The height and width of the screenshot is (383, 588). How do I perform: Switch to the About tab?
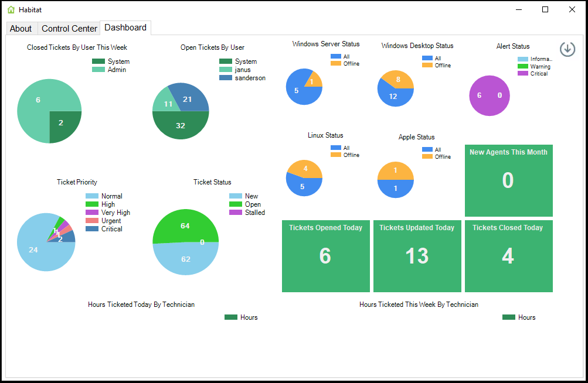point(21,28)
